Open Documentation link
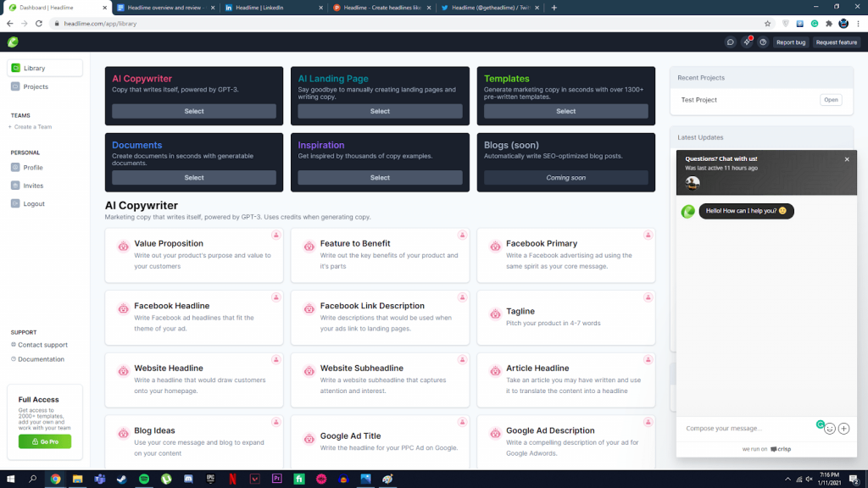The width and height of the screenshot is (868, 488). click(37, 359)
